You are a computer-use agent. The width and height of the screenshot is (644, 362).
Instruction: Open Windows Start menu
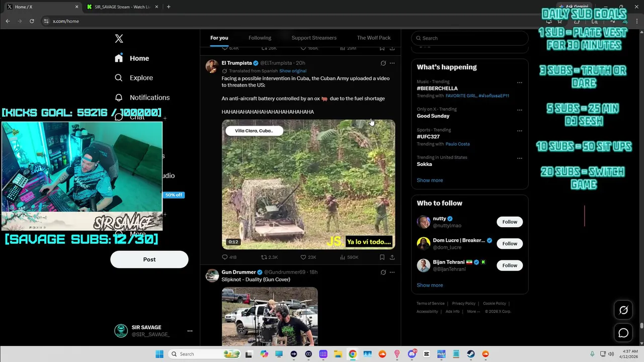(159, 354)
